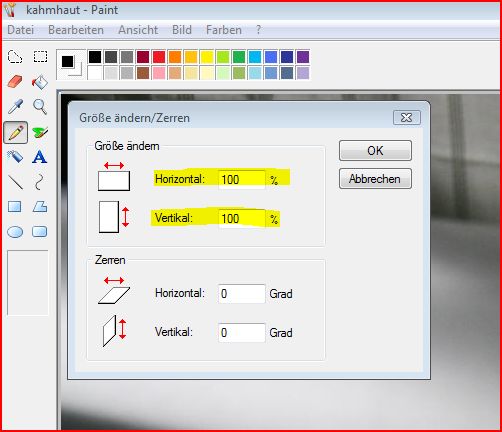The height and width of the screenshot is (432, 502).
Task: Click the Horizontal resize percent field
Action: [x=242, y=180]
